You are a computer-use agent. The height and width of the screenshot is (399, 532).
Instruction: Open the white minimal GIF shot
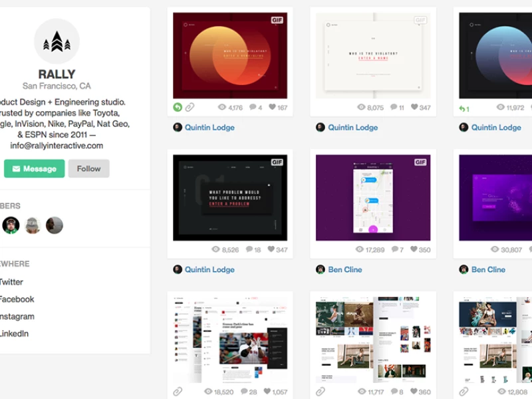click(x=373, y=56)
